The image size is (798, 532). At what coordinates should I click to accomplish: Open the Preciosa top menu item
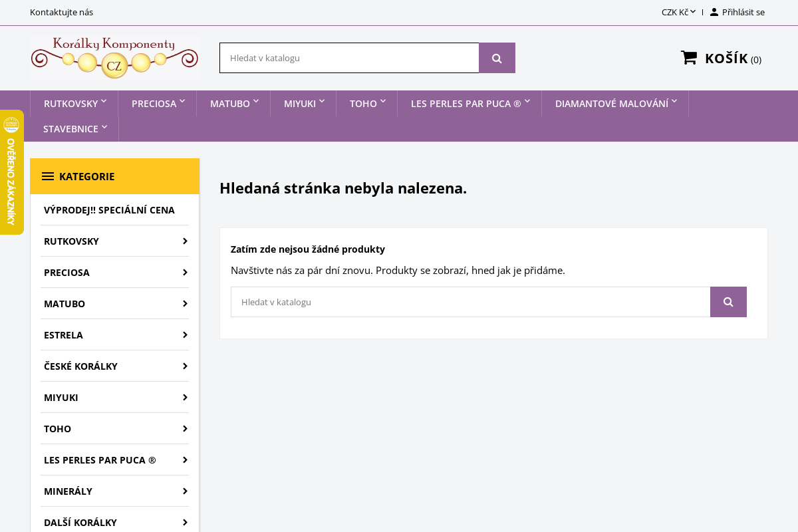[154, 104]
